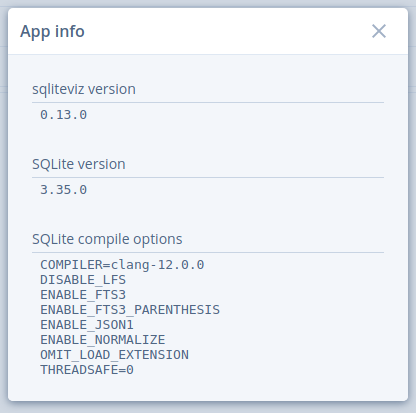The height and width of the screenshot is (413, 416).
Task: Select sqliteviz version value 0.13.0
Action: coord(63,115)
